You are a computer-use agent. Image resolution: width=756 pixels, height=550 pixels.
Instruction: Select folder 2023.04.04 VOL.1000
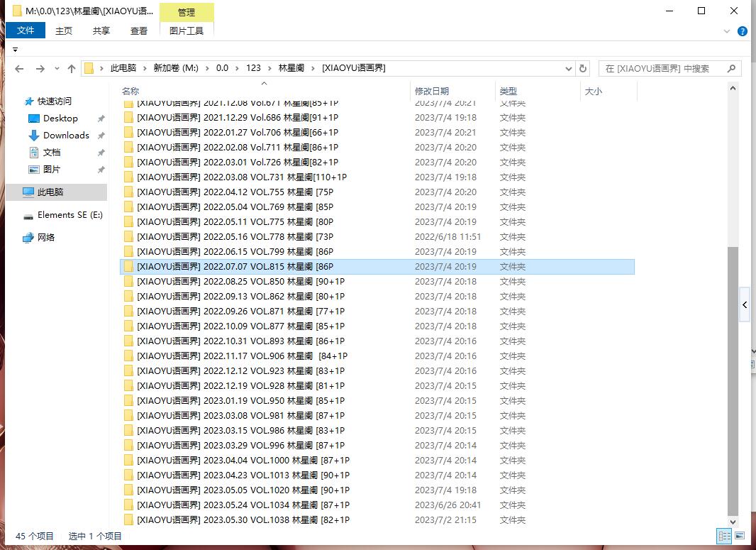point(377,461)
